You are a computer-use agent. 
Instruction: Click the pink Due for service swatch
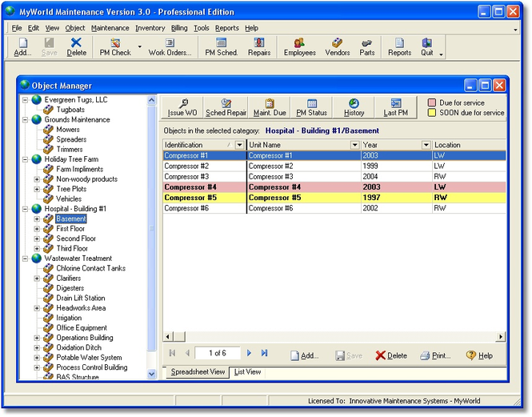pos(432,102)
